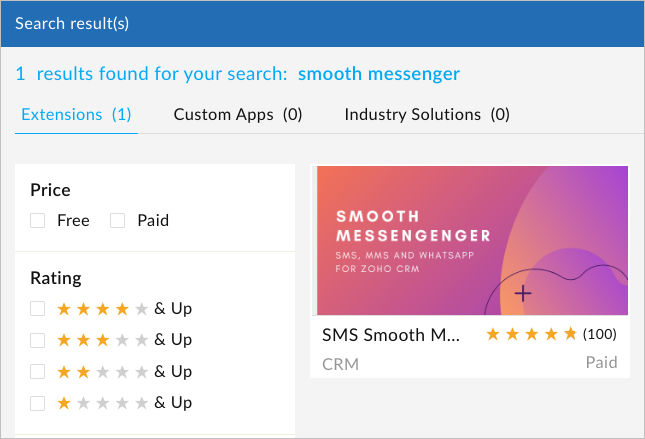Screen dimensions: 645x439
Task: Click the (100) review count
Action: point(599,334)
